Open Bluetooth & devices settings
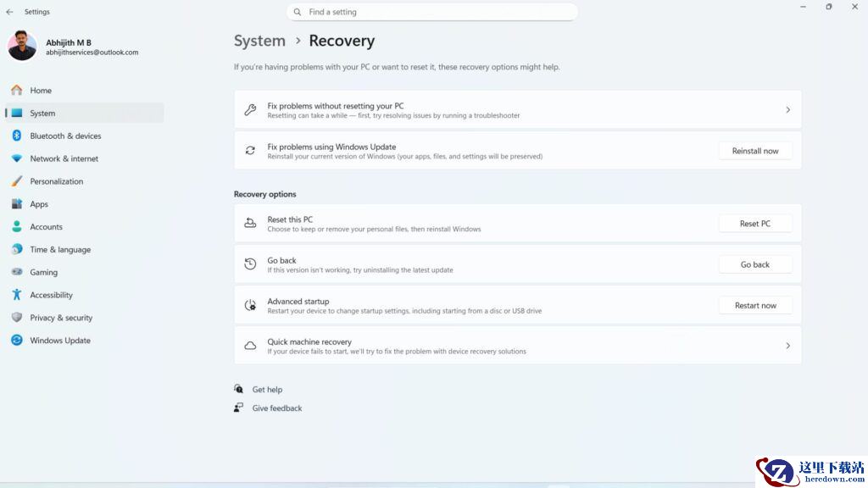This screenshot has height=488, width=868. 65,136
